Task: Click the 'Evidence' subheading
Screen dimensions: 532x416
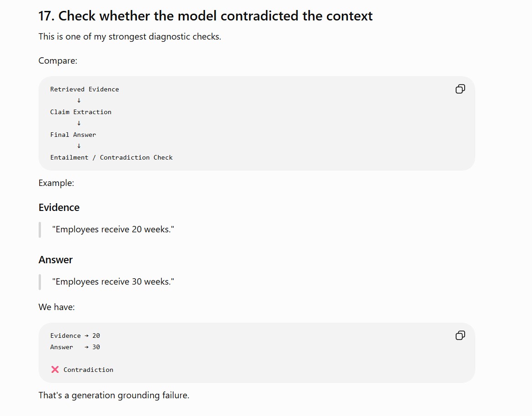Action: pos(59,207)
